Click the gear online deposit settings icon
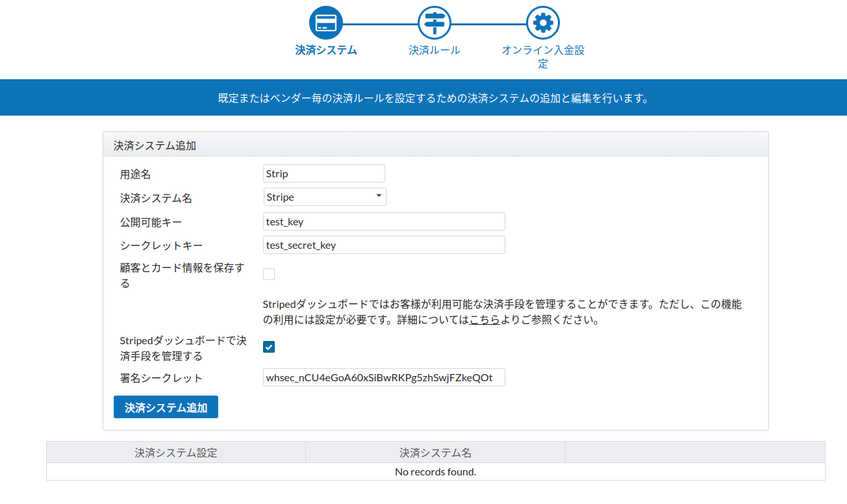This screenshot has height=504, width=847. click(543, 23)
